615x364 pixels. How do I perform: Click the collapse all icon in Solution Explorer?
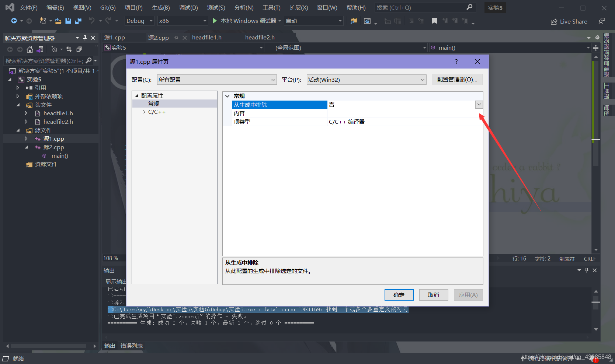point(79,49)
